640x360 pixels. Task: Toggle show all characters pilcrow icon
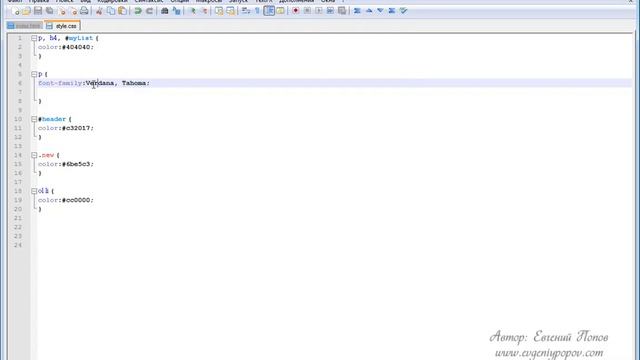[x=257, y=11]
